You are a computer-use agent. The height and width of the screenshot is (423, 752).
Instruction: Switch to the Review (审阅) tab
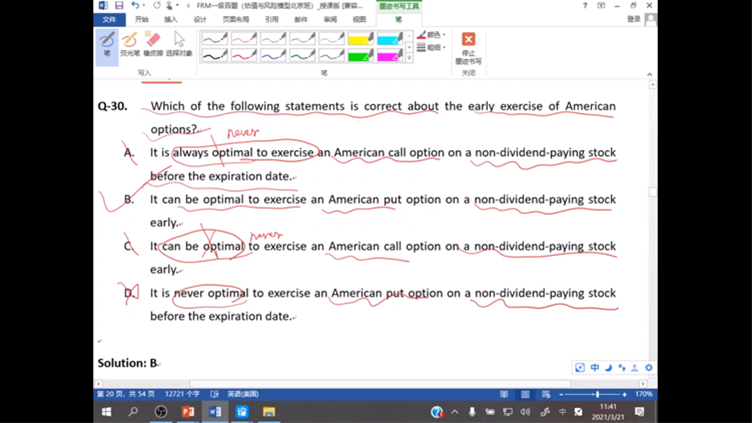[x=330, y=19]
